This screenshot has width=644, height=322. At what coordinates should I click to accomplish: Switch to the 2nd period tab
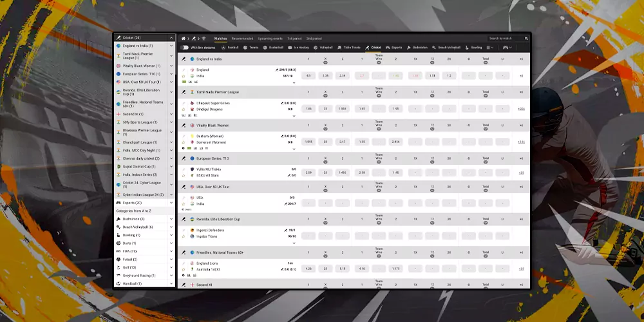[x=314, y=39]
